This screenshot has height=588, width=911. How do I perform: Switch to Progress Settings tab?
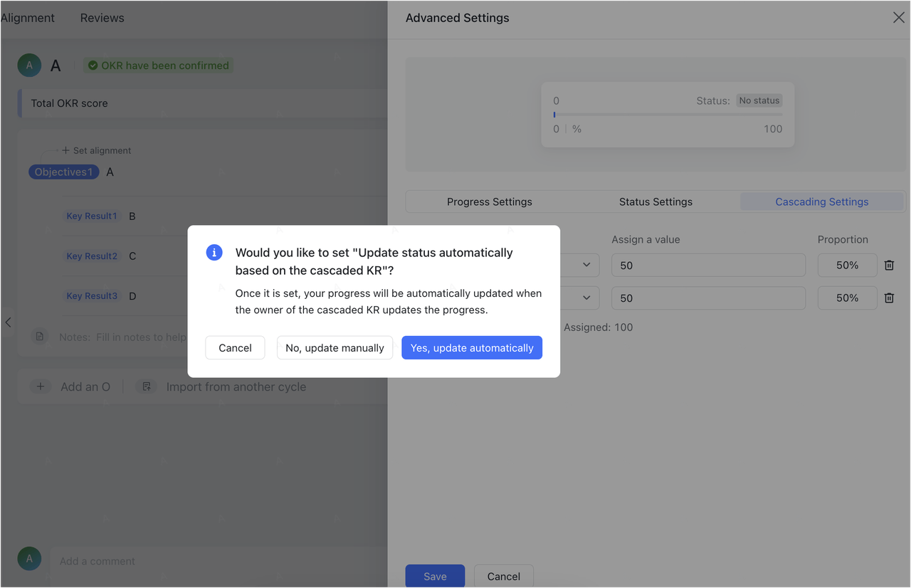(x=489, y=201)
